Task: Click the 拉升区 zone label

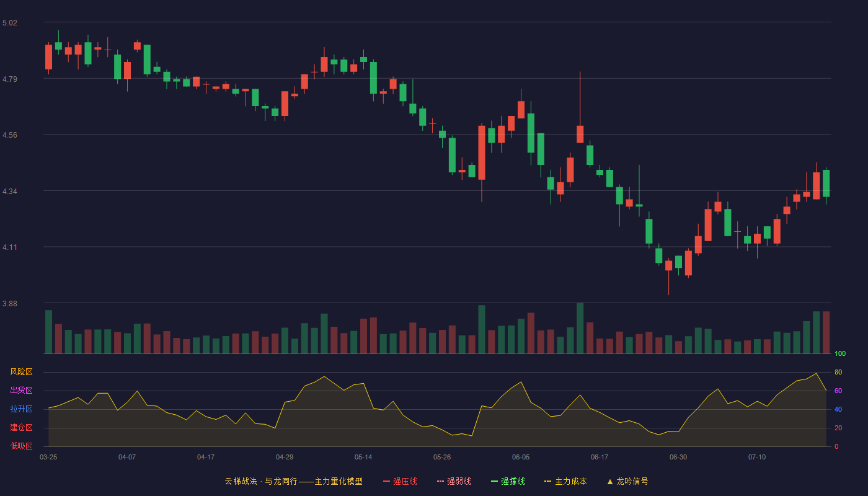Action: 21,409
